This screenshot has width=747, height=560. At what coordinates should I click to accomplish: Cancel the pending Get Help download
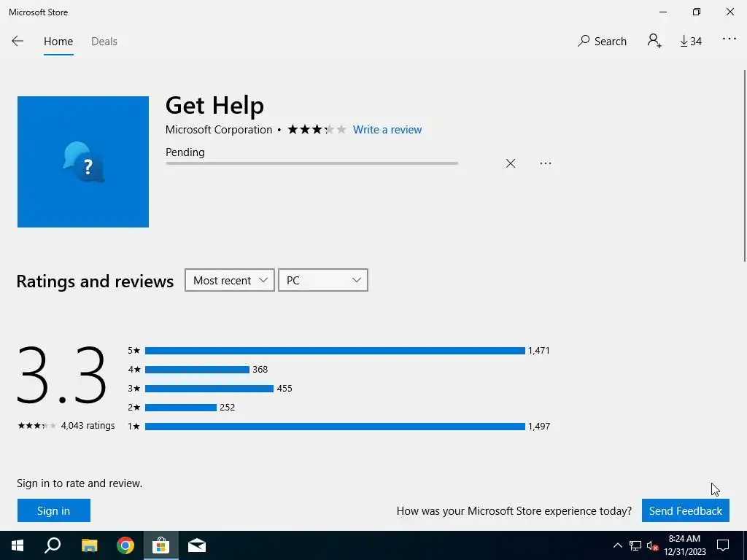pyautogui.click(x=510, y=163)
